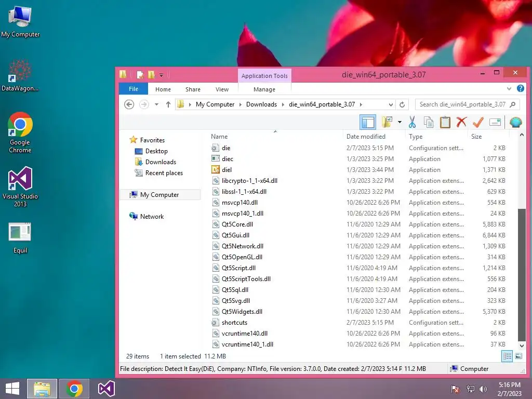The image size is (532, 399).
Task: Open the Home ribbon tab
Action: (x=163, y=89)
